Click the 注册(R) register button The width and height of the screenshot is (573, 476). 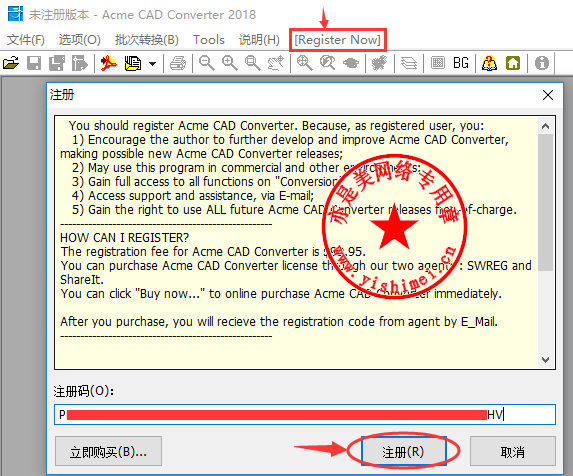403,451
